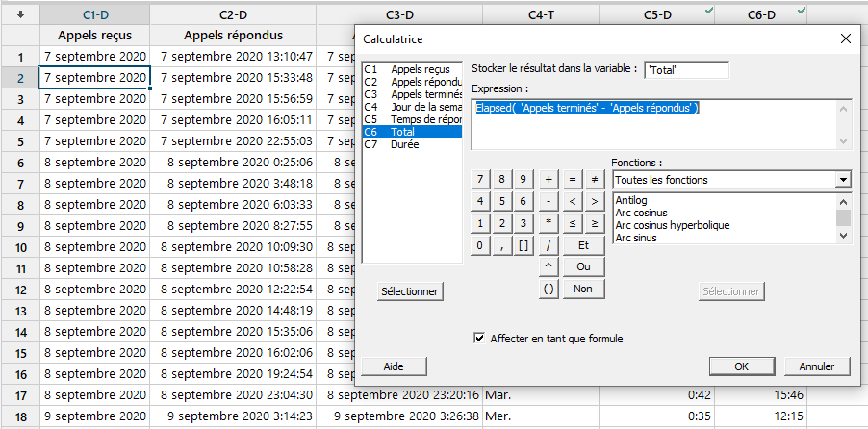Screen dimensions: 868x429
Task: Click the parentheses keypad button
Action: (549, 289)
